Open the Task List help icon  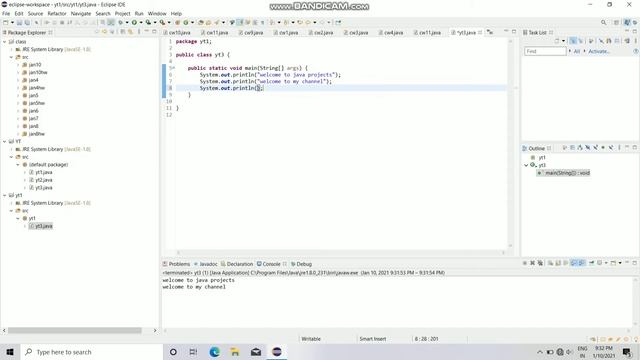tap(636, 51)
